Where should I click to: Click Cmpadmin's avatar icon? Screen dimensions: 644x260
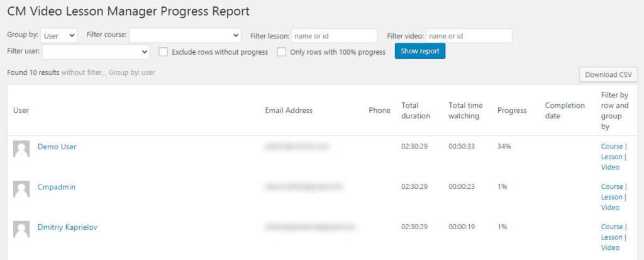coord(21,189)
